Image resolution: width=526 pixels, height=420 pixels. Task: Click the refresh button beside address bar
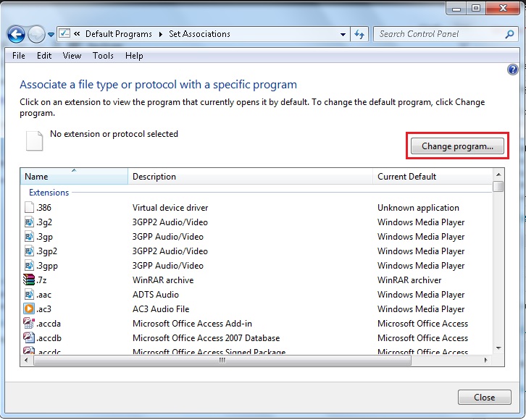(x=360, y=34)
